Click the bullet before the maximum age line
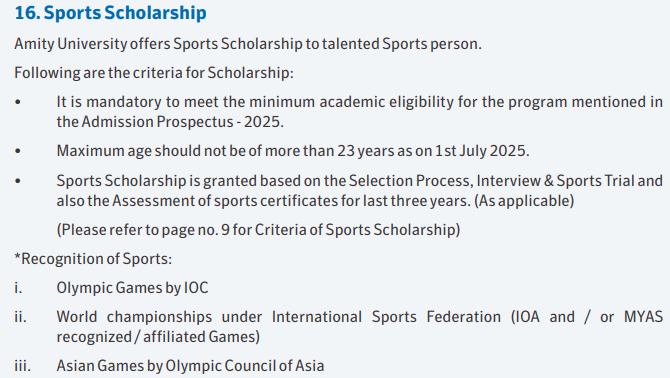This screenshot has width=670, height=378. click(18, 151)
